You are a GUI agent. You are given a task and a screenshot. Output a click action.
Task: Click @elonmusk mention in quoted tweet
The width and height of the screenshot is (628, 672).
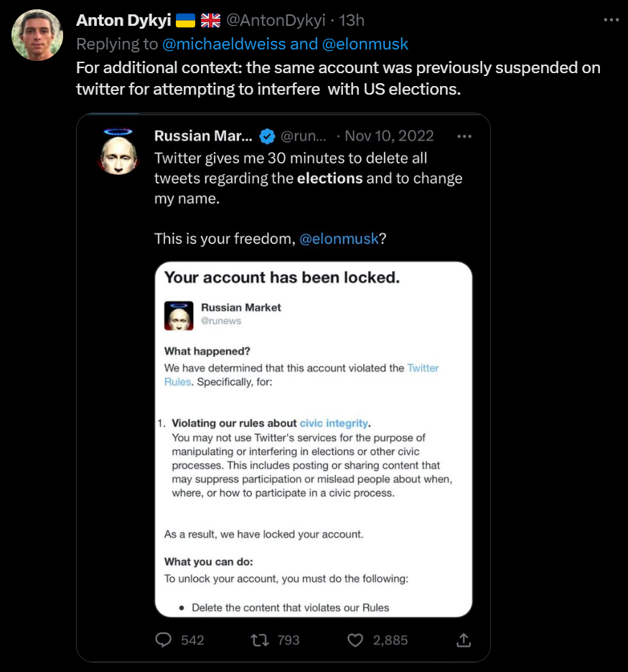tap(339, 239)
